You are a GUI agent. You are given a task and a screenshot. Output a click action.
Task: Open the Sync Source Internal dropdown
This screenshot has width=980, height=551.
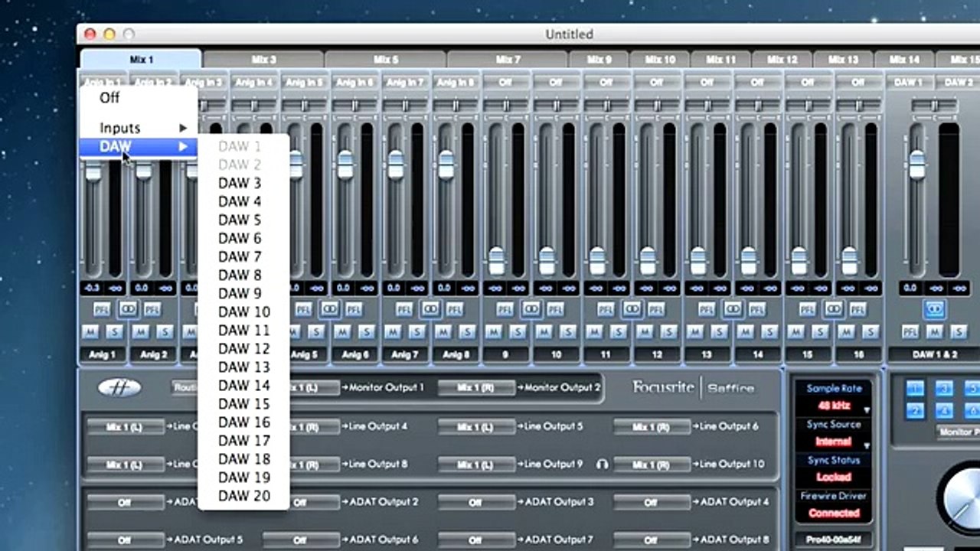tap(834, 442)
